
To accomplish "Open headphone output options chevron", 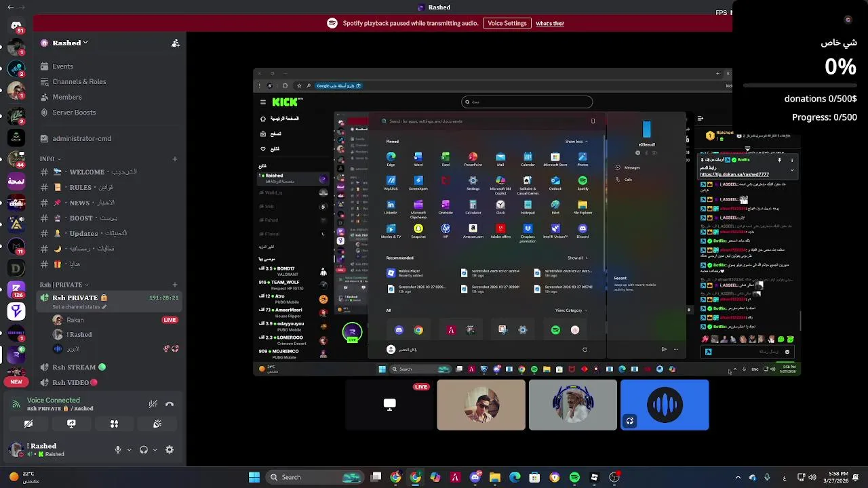I will [x=155, y=449].
